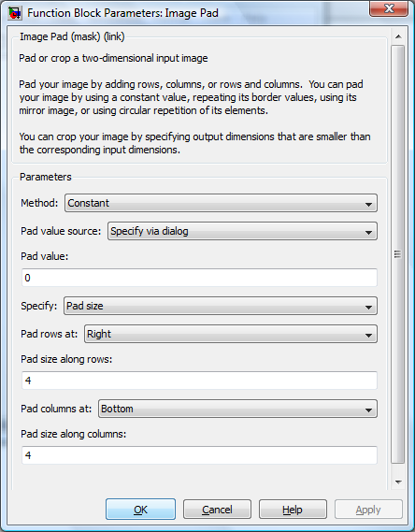The width and height of the screenshot is (415, 532).
Task: Click the 'Pad size along rows:' label
Action: (66, 359)
